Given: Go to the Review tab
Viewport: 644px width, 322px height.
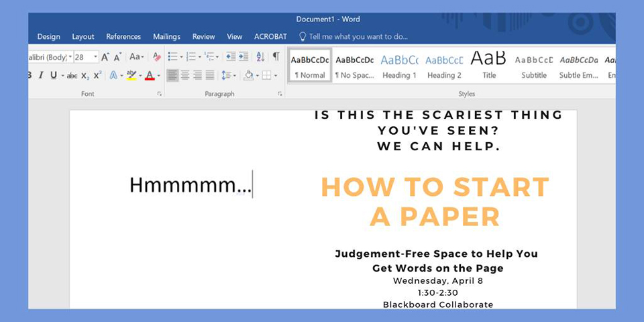Looking at the screenshot, I should [204, 36].
